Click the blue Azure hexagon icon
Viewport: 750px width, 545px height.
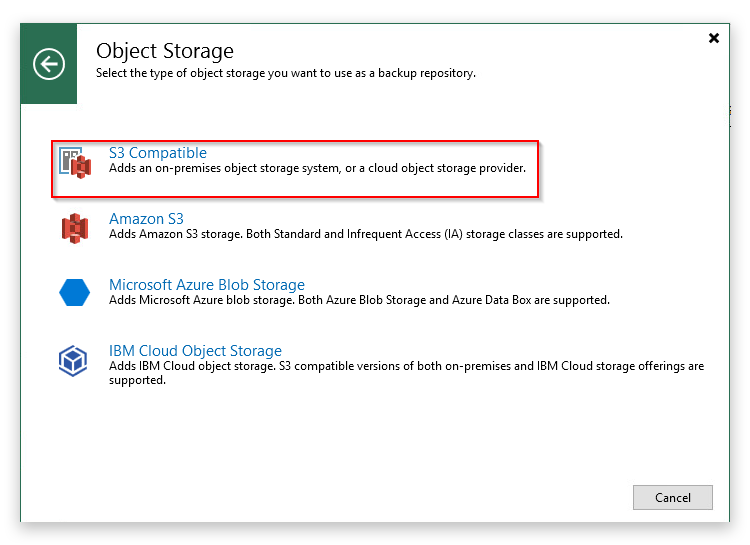coord(75,292)
